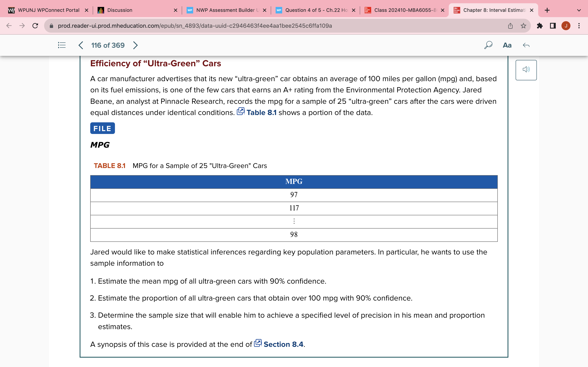The image size is (588, 367).
Task: Switch to the Discussion tab
Action: click(x=120, y=10)
